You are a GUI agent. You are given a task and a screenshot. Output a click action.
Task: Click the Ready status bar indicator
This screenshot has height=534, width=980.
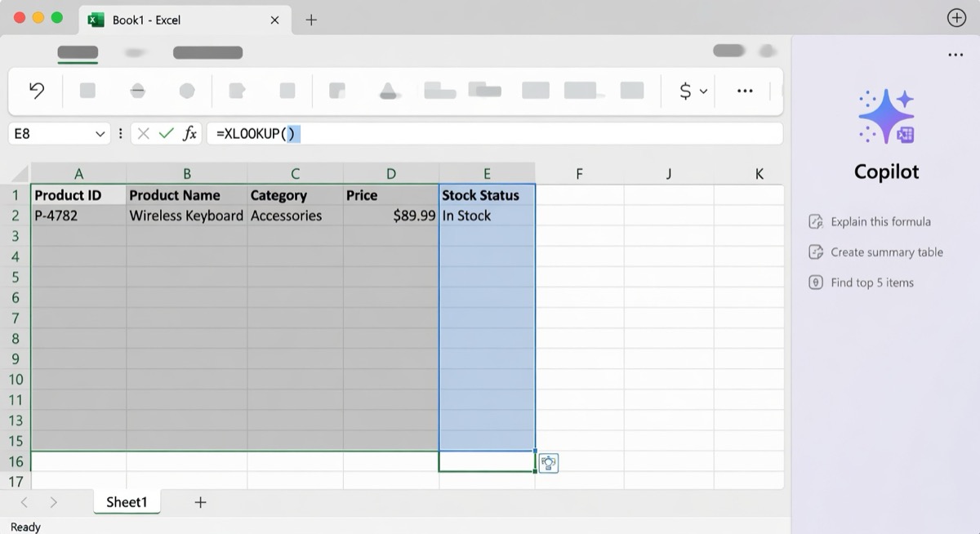25,527
